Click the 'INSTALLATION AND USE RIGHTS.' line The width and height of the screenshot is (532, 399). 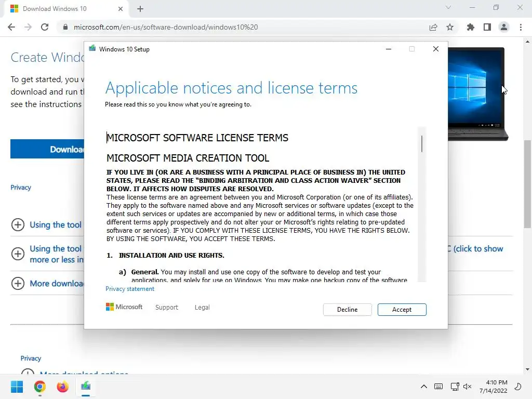click(171, 255)
